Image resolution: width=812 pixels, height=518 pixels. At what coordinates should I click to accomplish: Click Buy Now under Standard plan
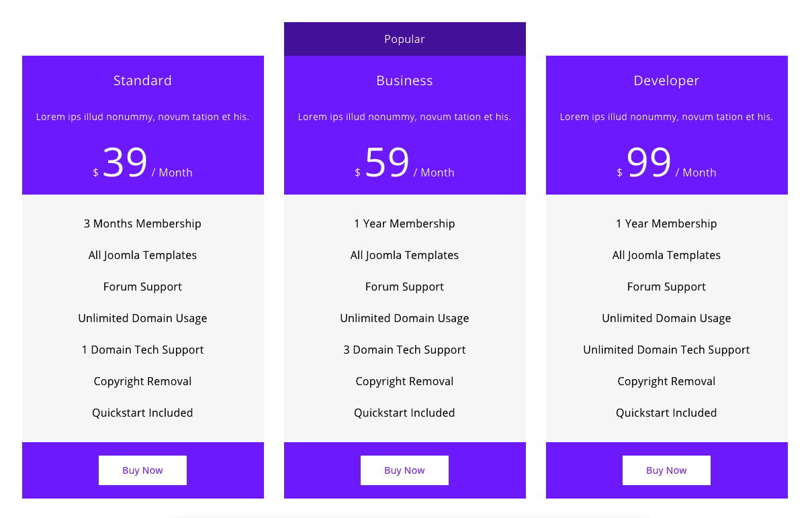(x=142, y=470)
